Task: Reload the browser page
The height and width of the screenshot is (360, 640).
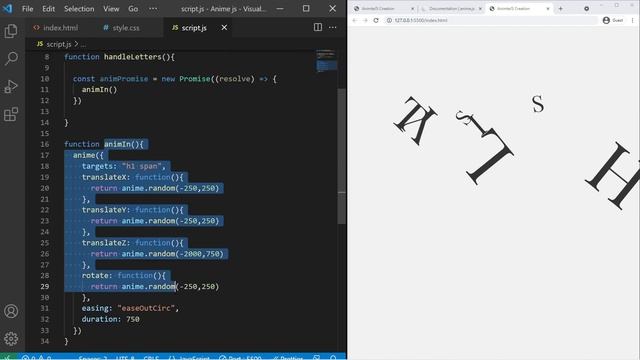Action: pyautogui.click(x=376, y=20)
